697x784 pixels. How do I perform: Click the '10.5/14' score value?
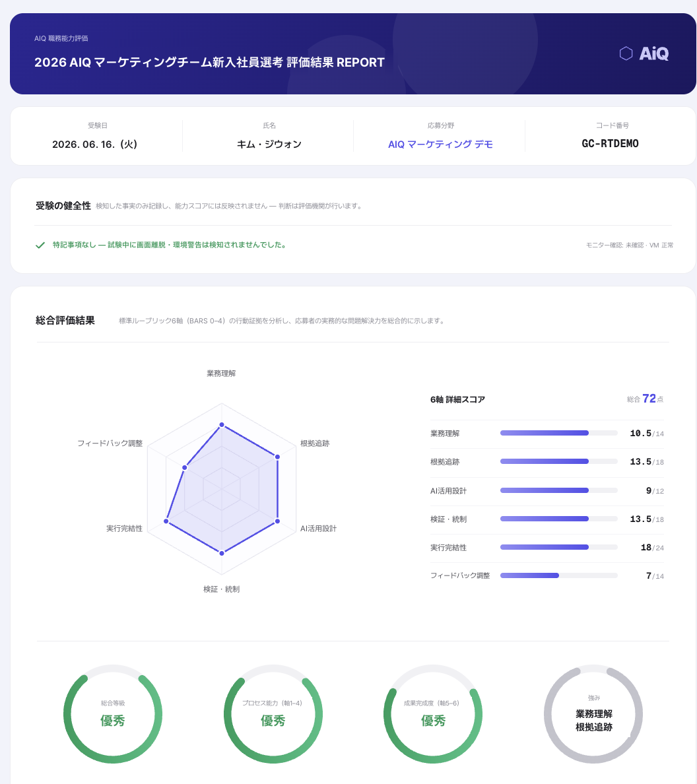(x=647, y=434)
